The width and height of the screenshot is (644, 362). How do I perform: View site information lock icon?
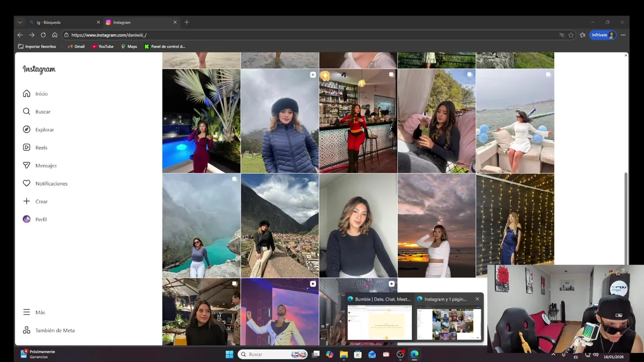(66, 35)
